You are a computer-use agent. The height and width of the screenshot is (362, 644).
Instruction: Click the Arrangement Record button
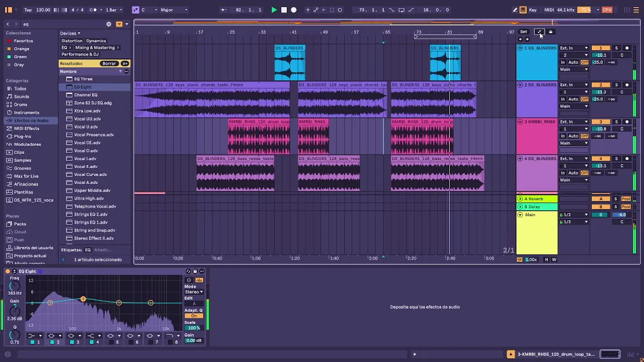point(294,10)
